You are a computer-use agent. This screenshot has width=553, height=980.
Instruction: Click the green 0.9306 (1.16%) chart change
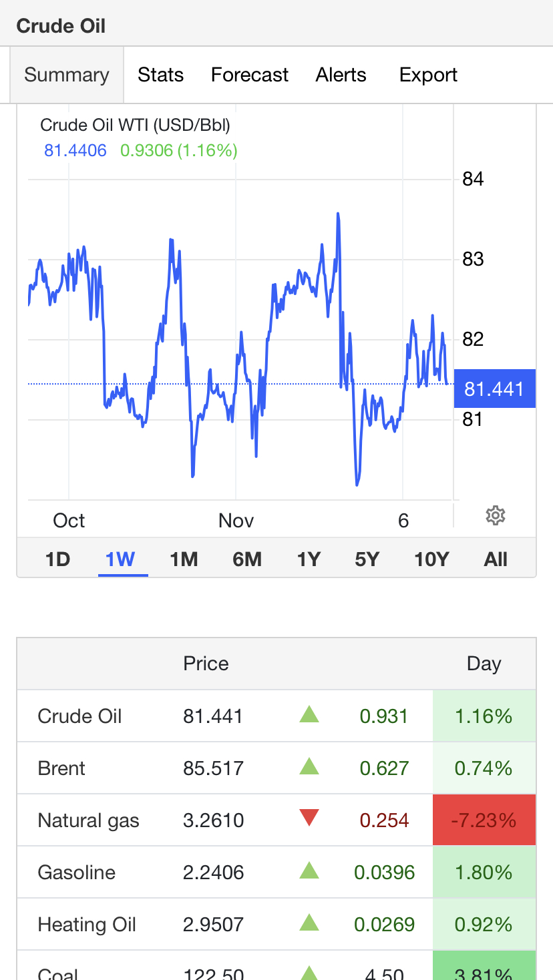(x=179, y=150)
